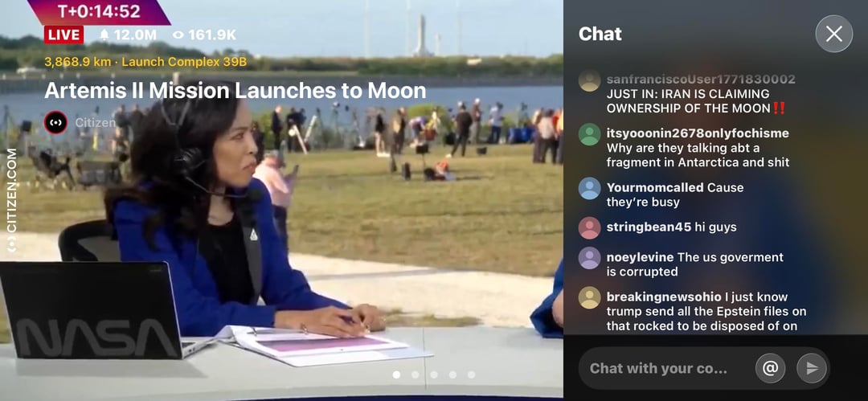The height and width of the screenshot is (401, 868).
Task: Jump to the third page indicator dot
Action: (434, 374)
